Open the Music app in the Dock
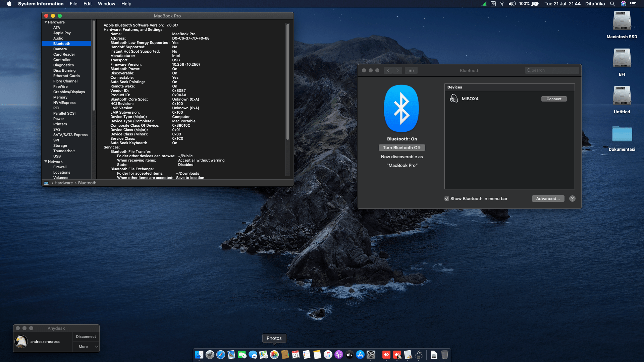The height and width of the screenshot is (362, 644). click(328, 355)
